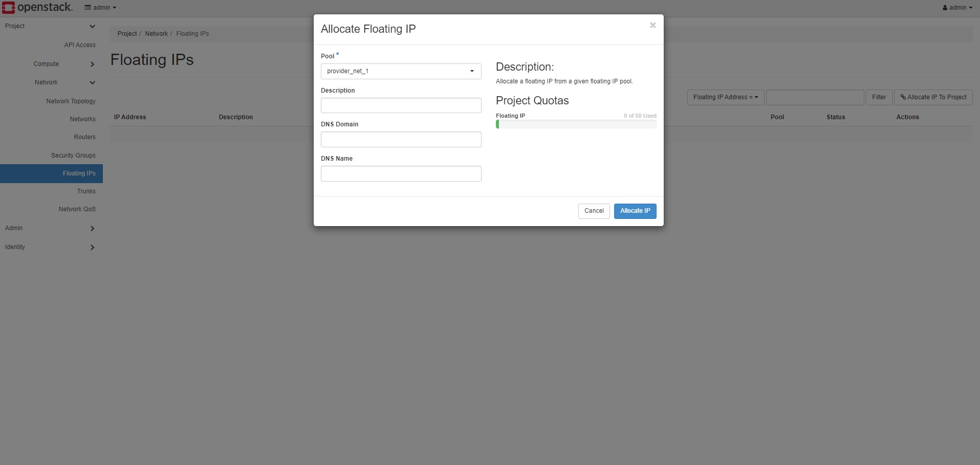Expand the Admin panel chevron
980x465 pixels.
coord(92,228)
